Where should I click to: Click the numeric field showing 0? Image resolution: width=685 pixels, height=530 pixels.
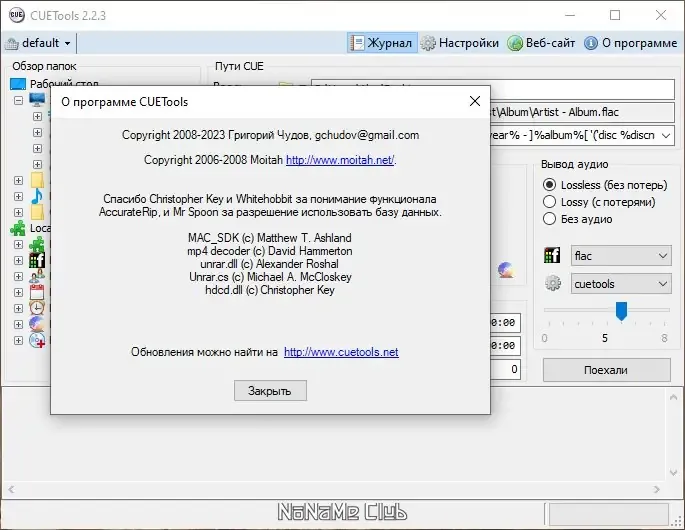coord(505,369)
